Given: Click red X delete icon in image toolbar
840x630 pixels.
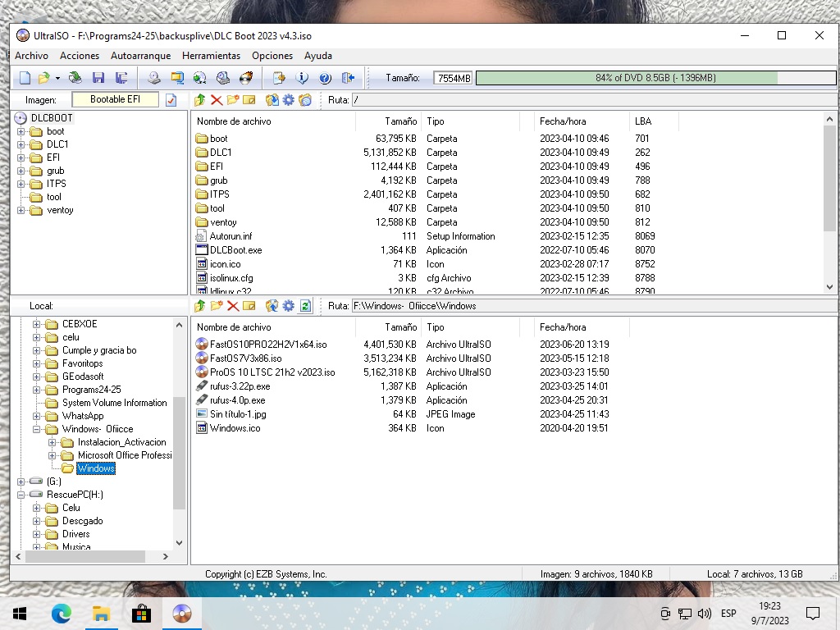Looking at the screenshot, I should [217, 99].
